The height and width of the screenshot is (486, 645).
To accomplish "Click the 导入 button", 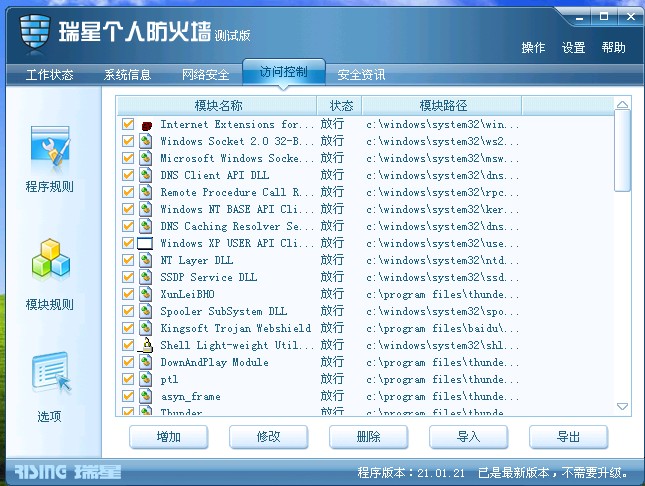I will click(469, 437).
